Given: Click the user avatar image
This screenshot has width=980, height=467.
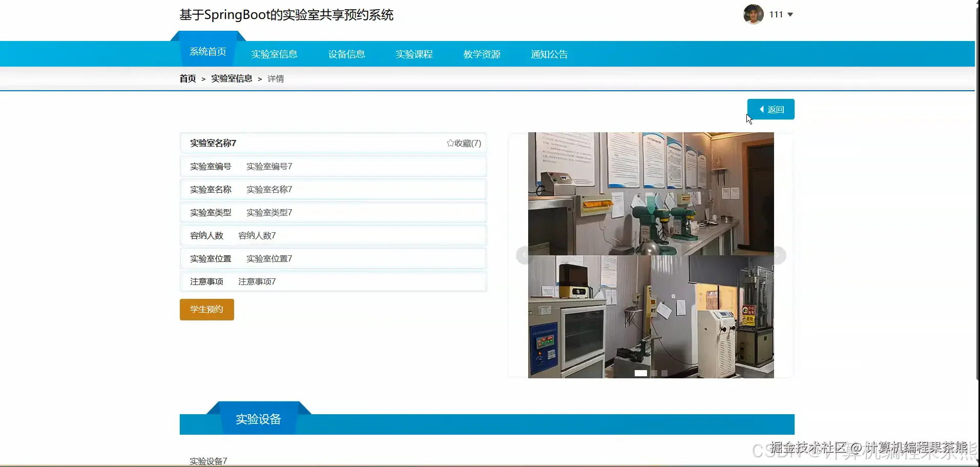Looking at the screenshot, I should [753, 14].
